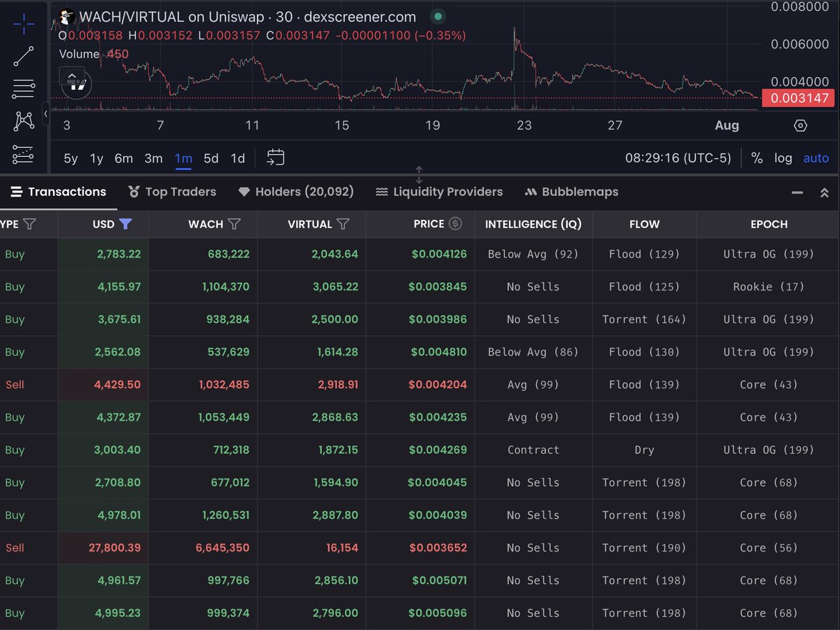Open the Liquidity Providers tab
The width and height of the screenshot is (840, 630).
pos(439,192)
